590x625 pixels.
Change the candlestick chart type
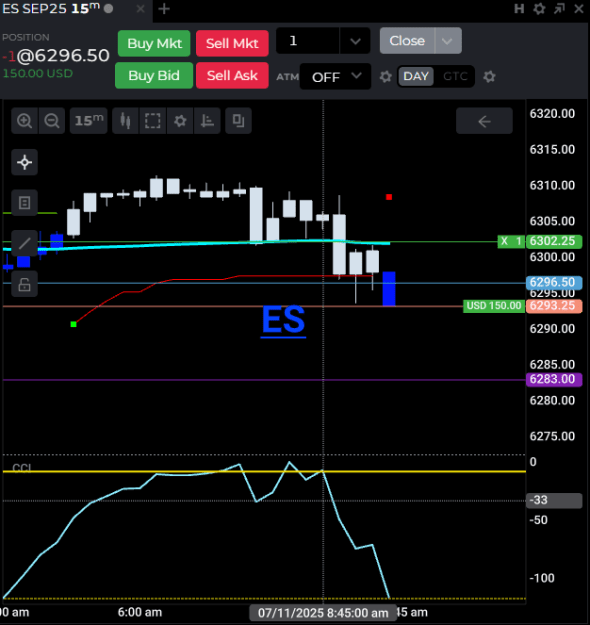(126, 120)
